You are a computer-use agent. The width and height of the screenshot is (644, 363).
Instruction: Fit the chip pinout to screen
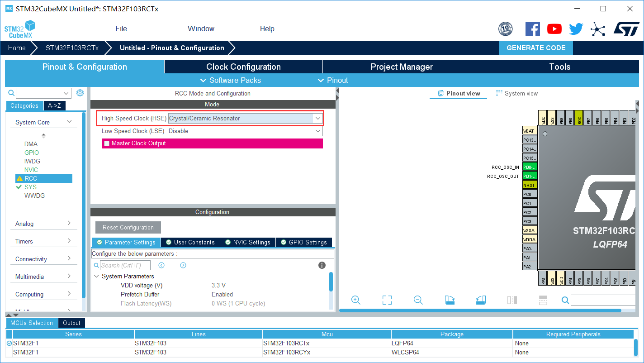tap(387, 300)
